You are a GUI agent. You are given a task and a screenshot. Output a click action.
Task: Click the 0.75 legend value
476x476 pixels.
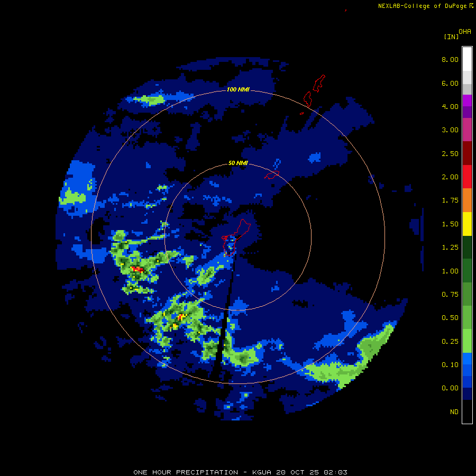pyautogui.click(x=450, y=295)
